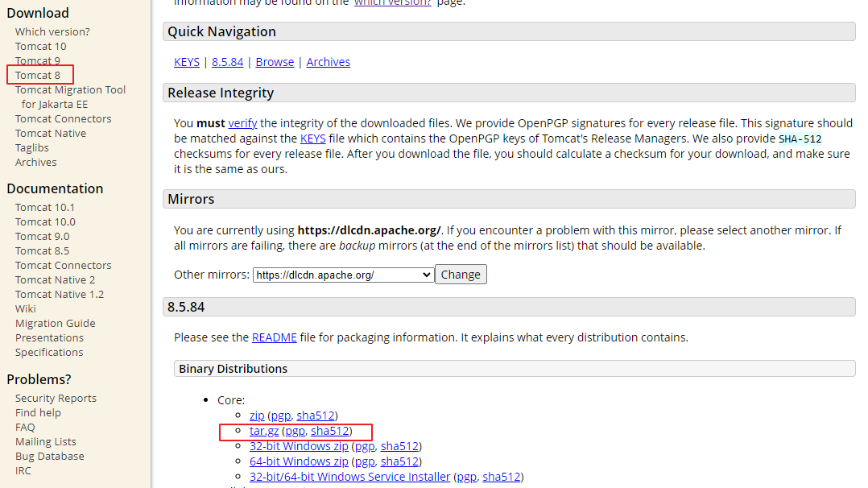868x488 pixels.
Task: Open pgp for 32-bit Windows zip
Action: (x=365, y=446)
